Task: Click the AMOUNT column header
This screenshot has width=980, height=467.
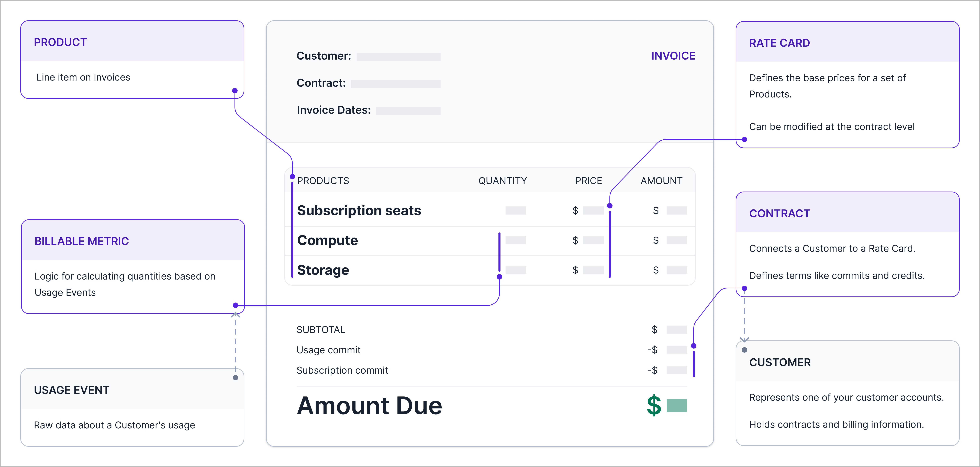Action: click(x=661, y=181)
